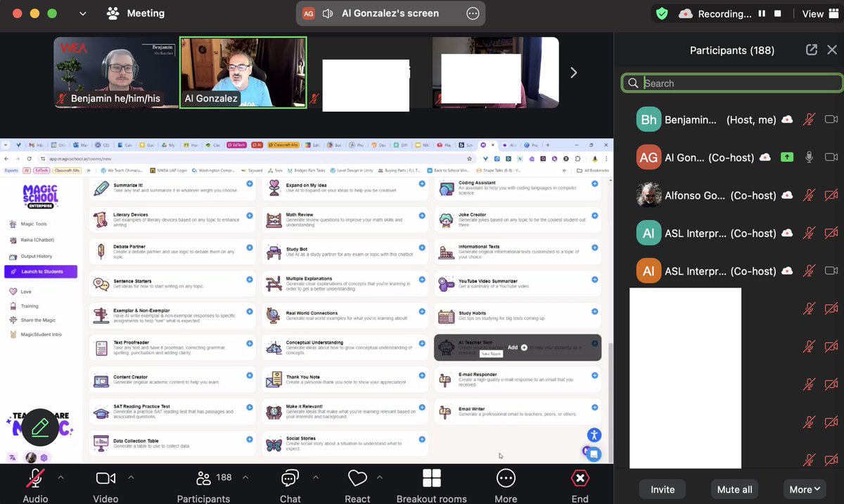Open the React heart menu

click(357, 485)
